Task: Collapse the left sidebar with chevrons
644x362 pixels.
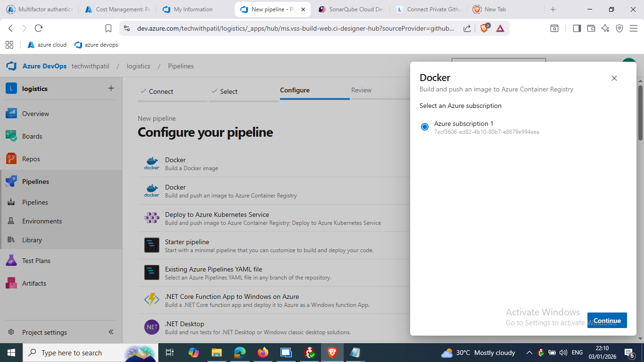Action: (x=111, y=332)
